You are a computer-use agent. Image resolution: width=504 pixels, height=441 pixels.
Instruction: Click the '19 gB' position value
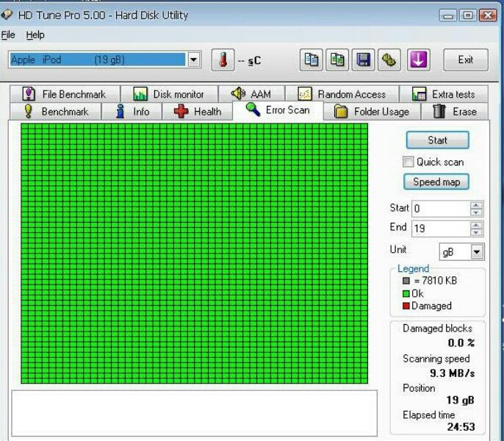[x=460, y=400]
